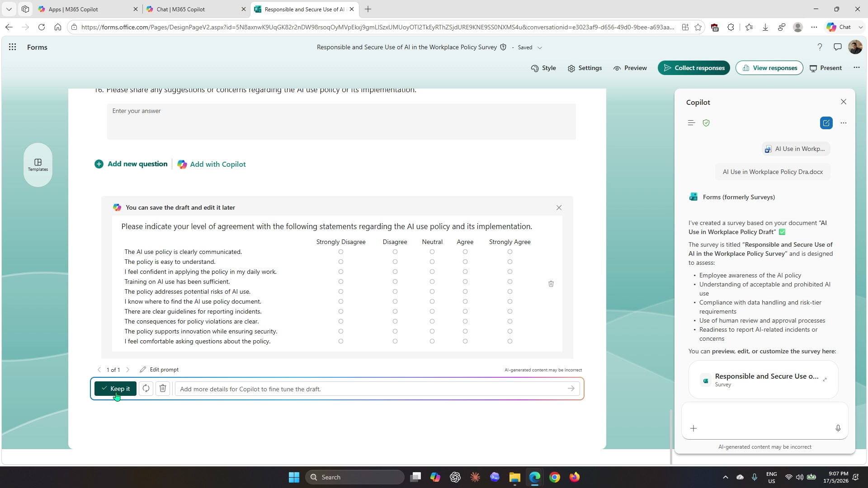
Task: Regenerate the Copilot draft
Action: coord(146,389)
